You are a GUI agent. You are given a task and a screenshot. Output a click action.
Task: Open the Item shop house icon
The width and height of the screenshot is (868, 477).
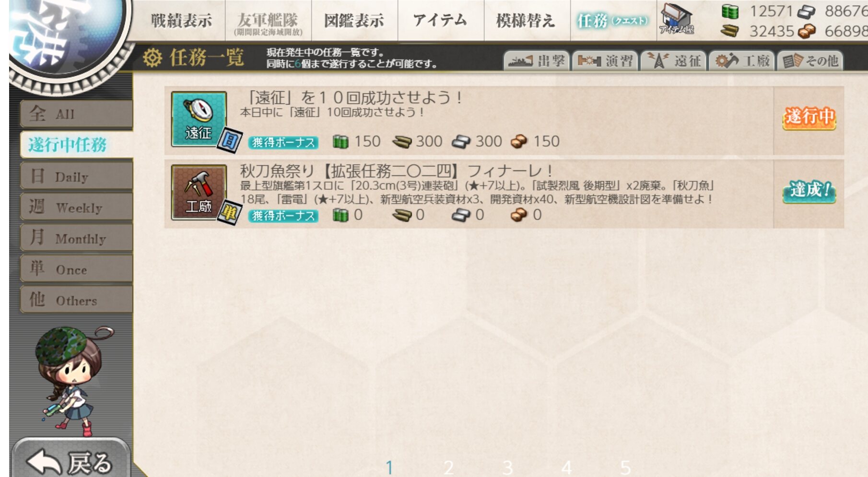click(x=676, y=20)
